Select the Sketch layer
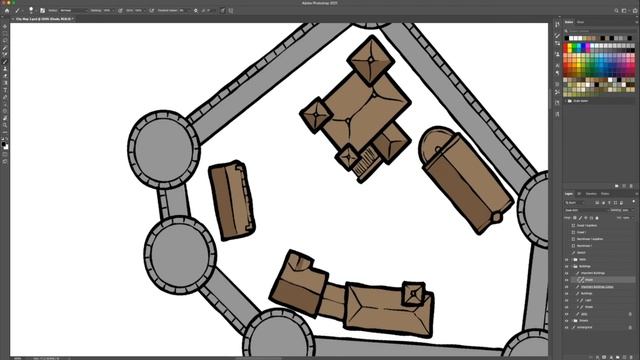 point(581,253)
